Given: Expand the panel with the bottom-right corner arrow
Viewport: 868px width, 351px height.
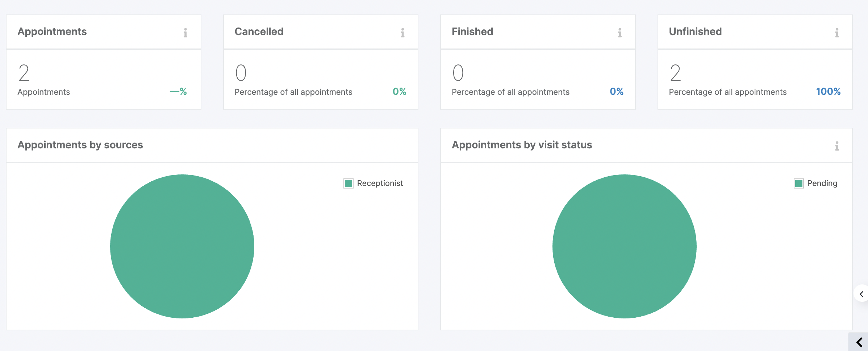Looking at the screenshot, I should pyautogui.click(x=859, y=342).
